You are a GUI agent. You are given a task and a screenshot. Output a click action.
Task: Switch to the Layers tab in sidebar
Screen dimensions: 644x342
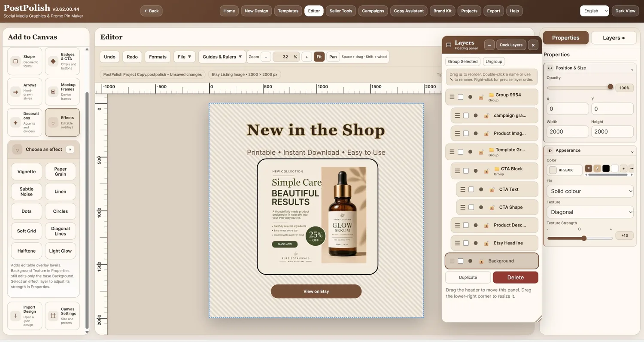[614, 38]
